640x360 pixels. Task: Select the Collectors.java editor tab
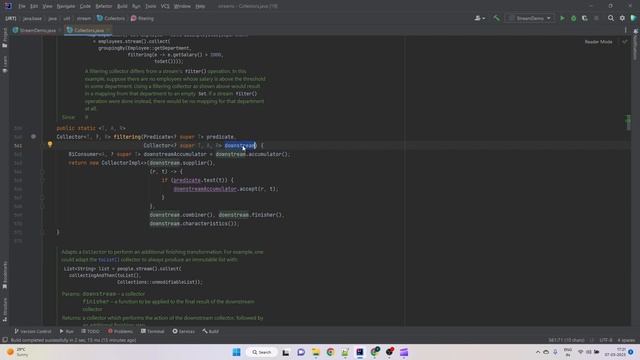pyautogui.click(x=89, y=30)
